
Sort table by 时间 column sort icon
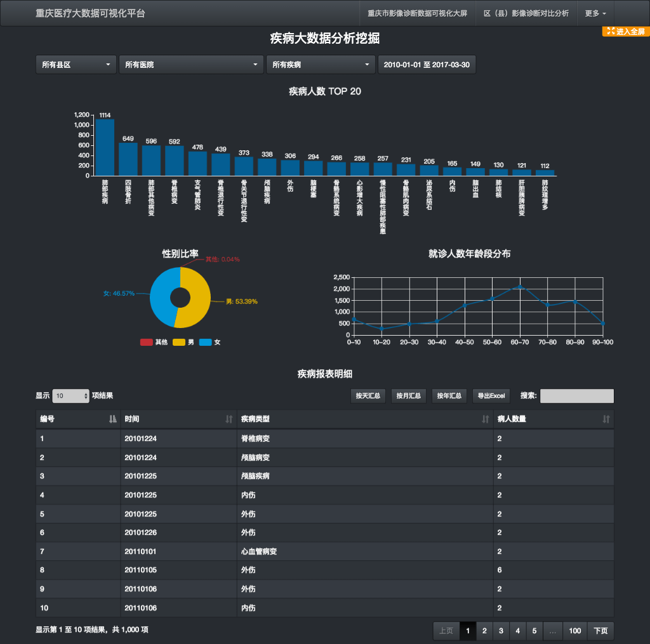click(x=229, y=419)
